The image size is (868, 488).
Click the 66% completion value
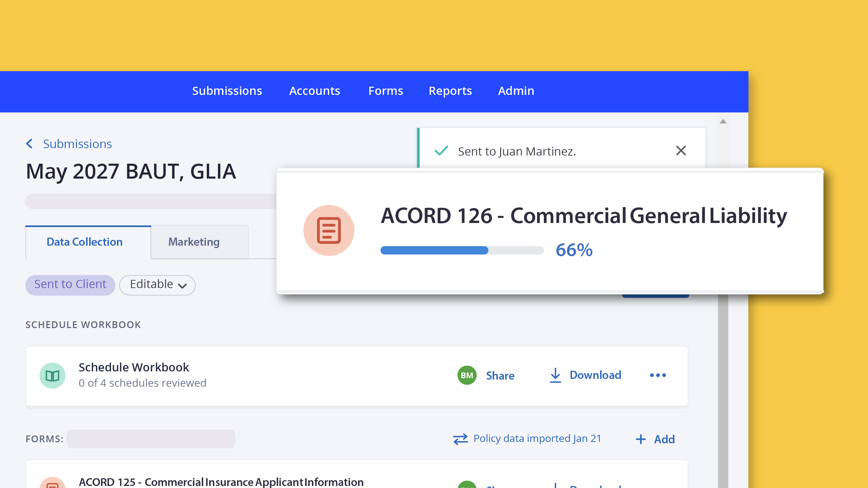(574, 250)
